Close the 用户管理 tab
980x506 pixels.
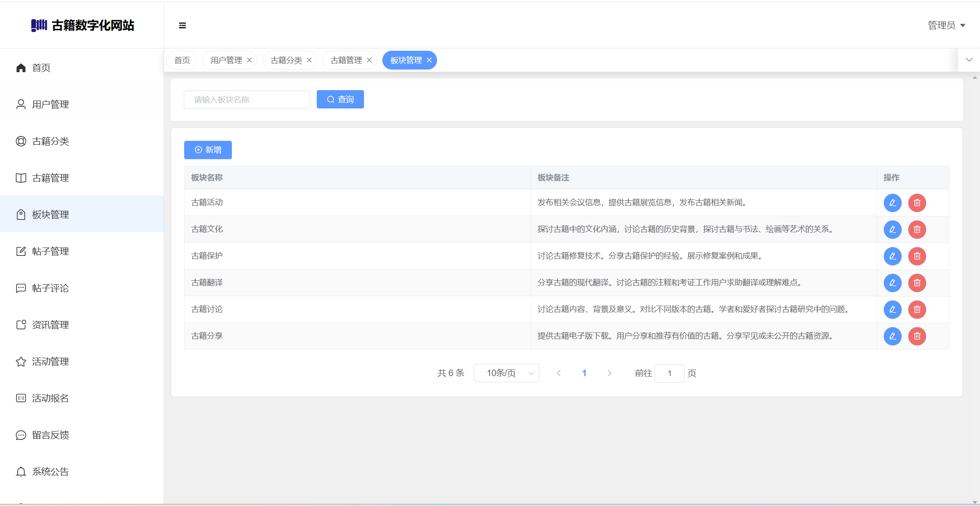coord(249,60)
